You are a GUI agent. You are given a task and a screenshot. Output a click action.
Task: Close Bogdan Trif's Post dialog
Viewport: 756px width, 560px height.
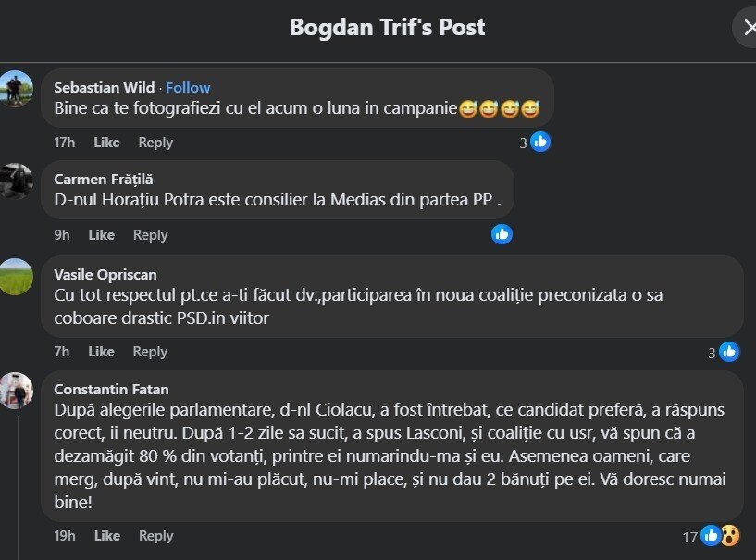(748, 27)
